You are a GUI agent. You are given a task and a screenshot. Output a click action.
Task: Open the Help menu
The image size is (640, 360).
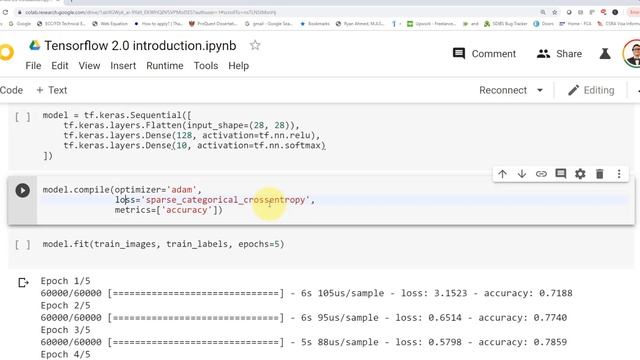238,66
